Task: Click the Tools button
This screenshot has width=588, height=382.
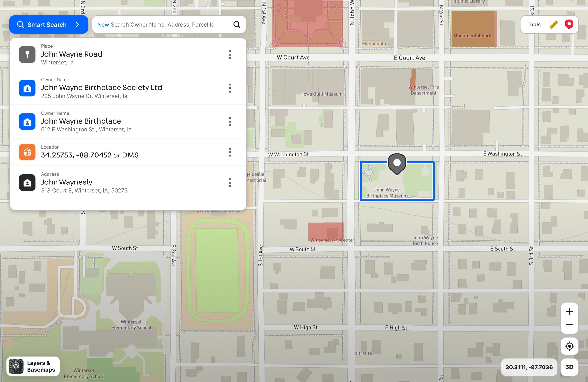Action: tap(534, 25)
